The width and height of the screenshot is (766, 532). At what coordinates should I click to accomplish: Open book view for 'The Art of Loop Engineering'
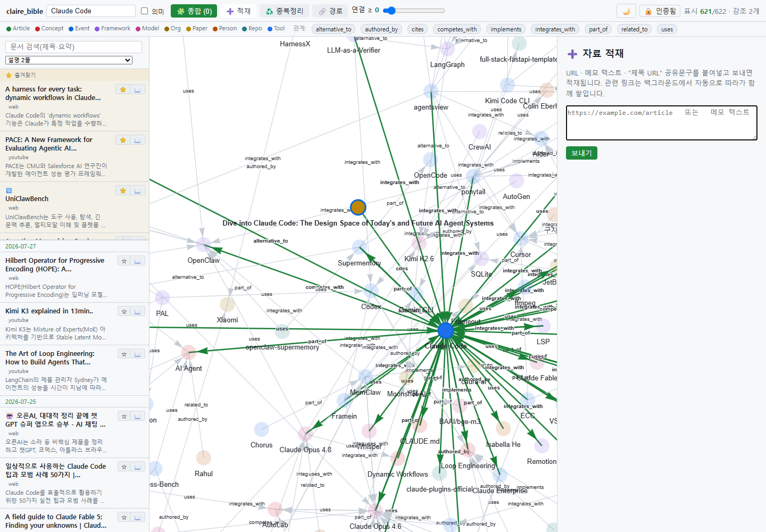tap(138, 354)
